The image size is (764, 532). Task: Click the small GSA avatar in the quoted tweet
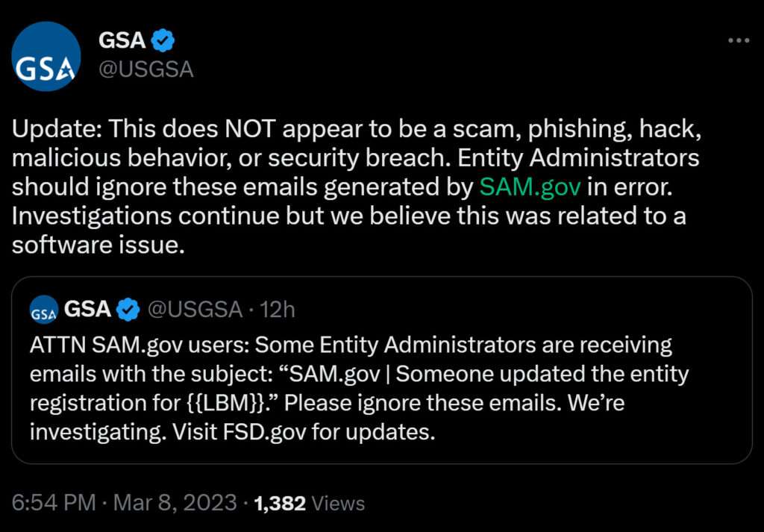point(44,309)
